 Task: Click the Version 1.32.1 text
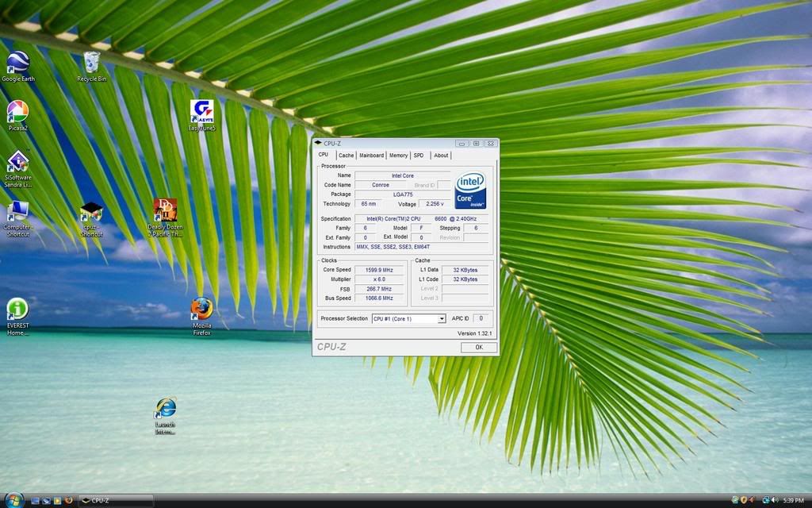coord(475,334)
